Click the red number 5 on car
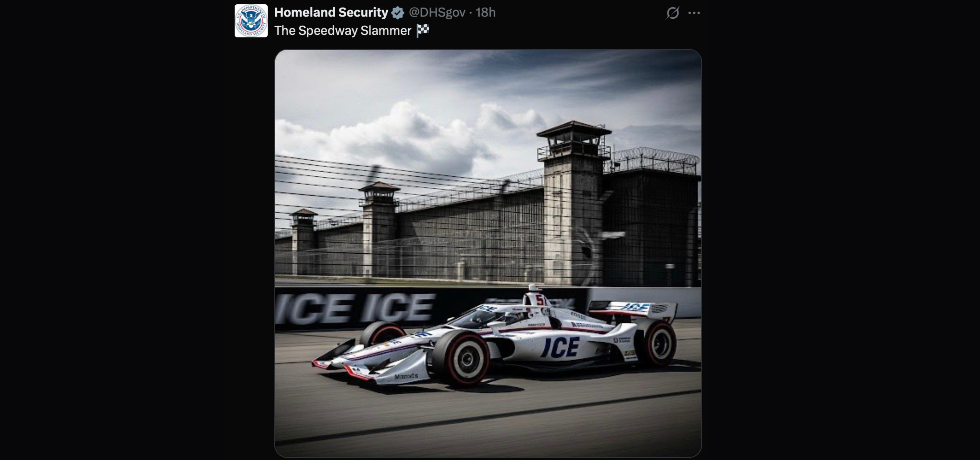This screenshot has width=980, height=460. tap(539, 300)
